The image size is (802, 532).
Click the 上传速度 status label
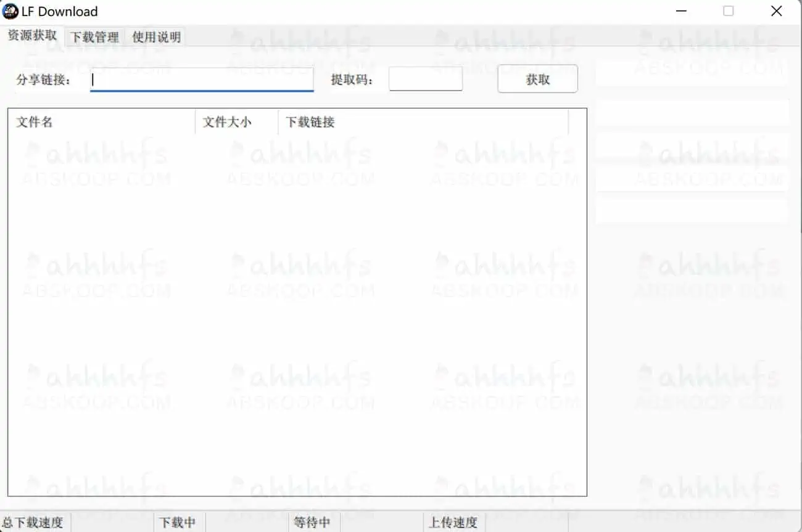click(x=453, y=522)
